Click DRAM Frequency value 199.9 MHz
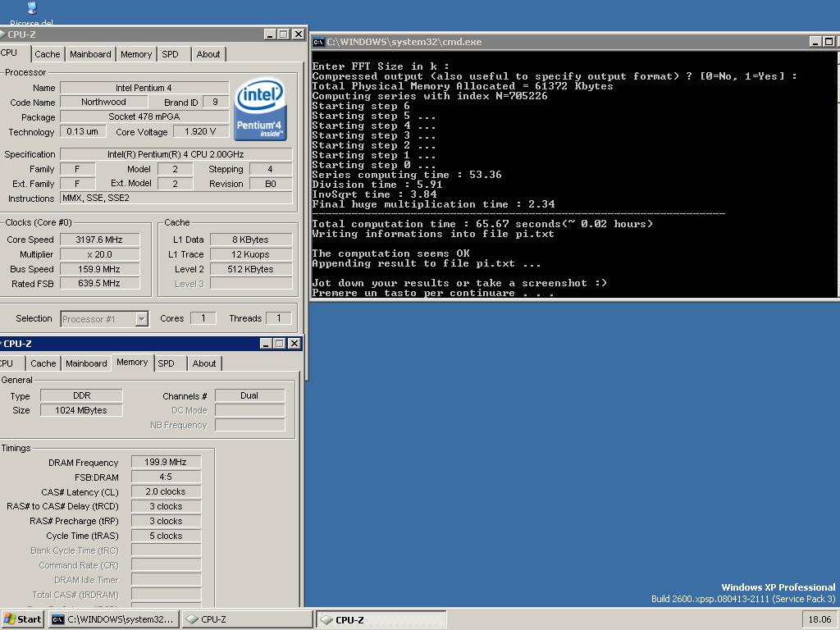 [x=166, y=462]
